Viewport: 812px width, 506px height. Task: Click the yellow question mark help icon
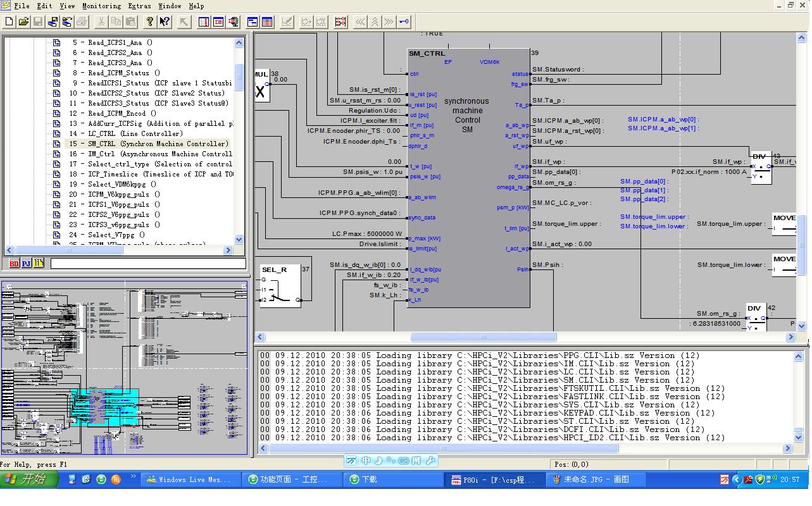149,22
